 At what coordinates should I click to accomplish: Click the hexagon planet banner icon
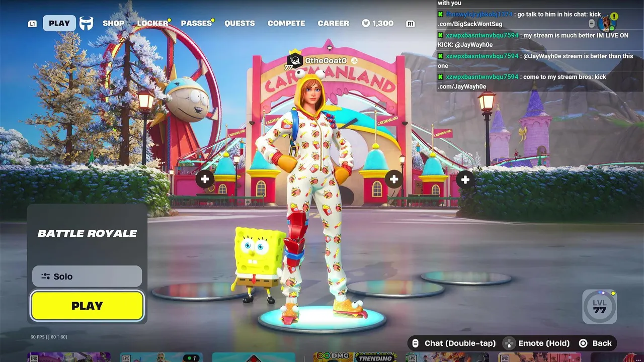click(295, 61)
